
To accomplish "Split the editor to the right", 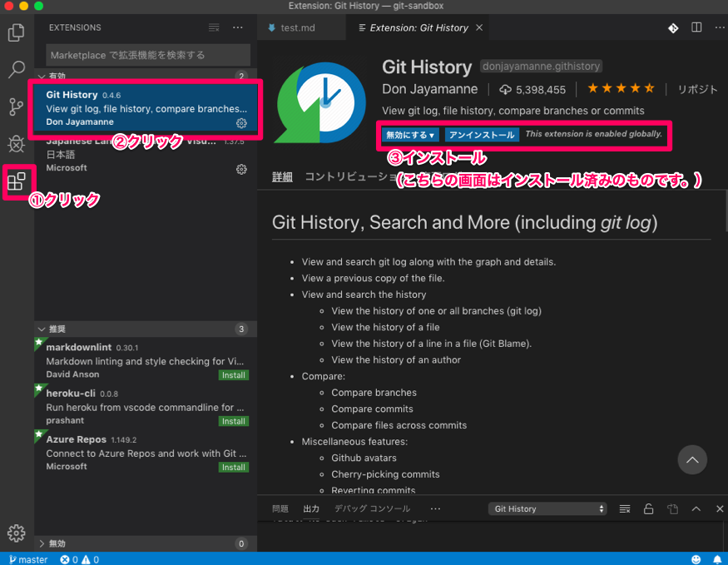I will pyautogui.click(x=696, y=27).
